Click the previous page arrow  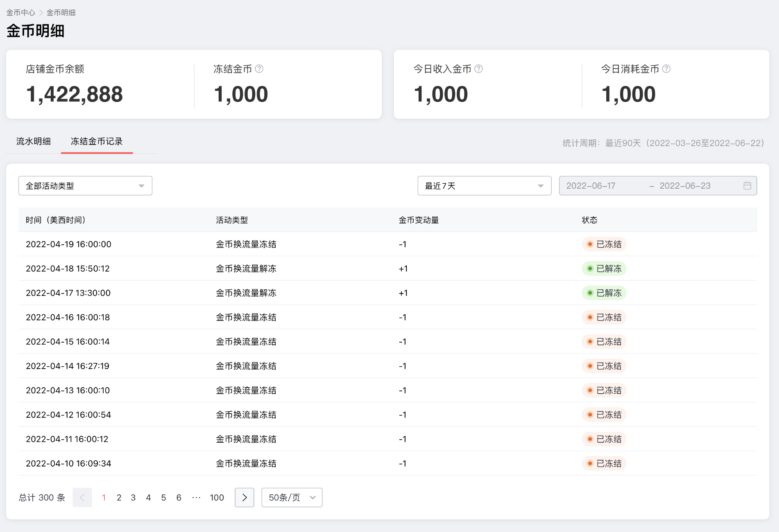(82, 497)
